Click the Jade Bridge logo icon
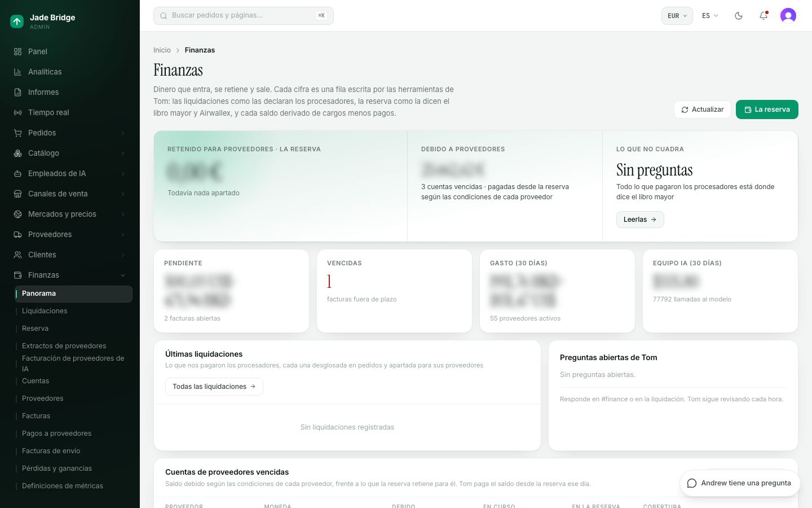 (x=17, y=21)
